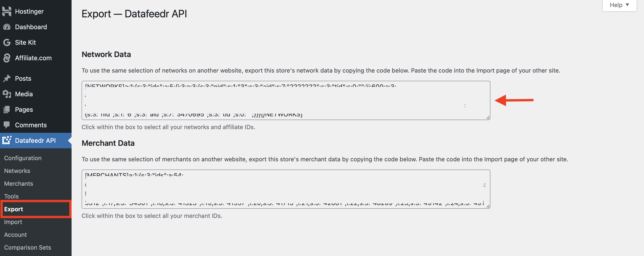Open the Media library icon
This screenshot has width=644, height=256.
pos(7,94)
